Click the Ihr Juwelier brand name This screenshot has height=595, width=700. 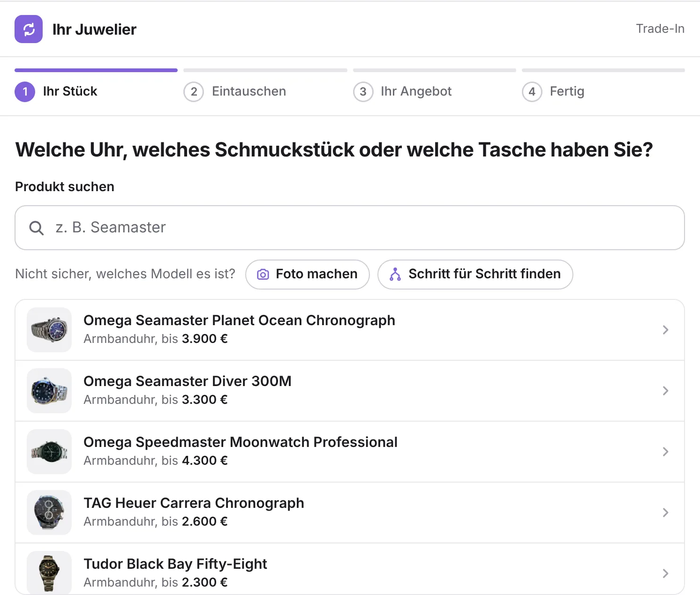pos(94,30)
